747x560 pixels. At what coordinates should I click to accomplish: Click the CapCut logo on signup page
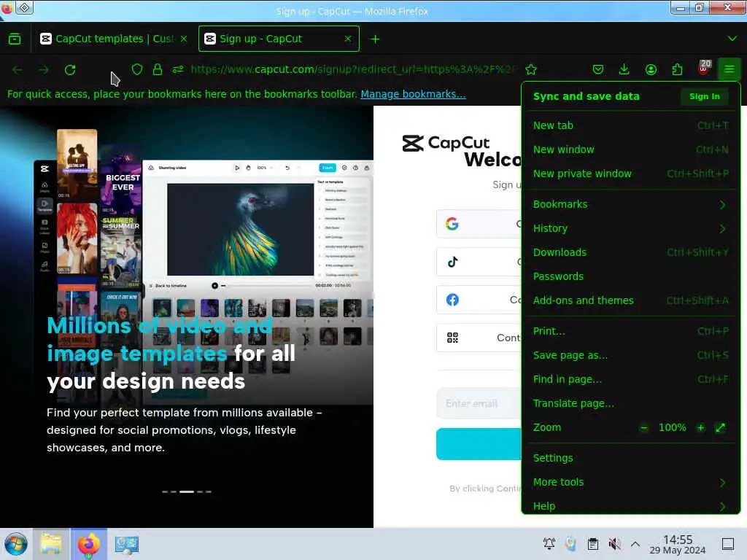click(x=446, y=142)
